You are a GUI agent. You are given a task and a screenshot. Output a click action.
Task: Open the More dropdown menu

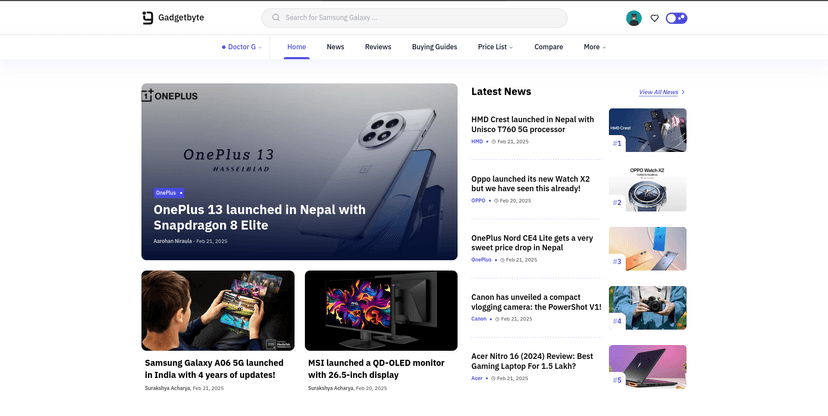pos(595,47)
